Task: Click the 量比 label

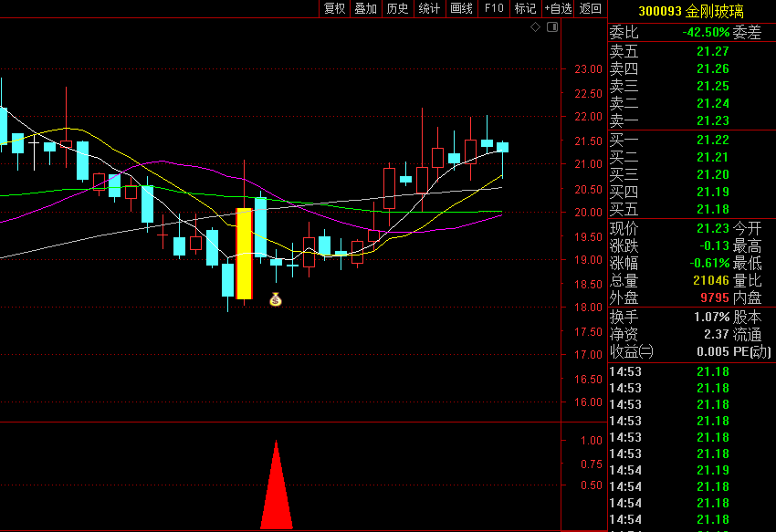Action: 747,280
